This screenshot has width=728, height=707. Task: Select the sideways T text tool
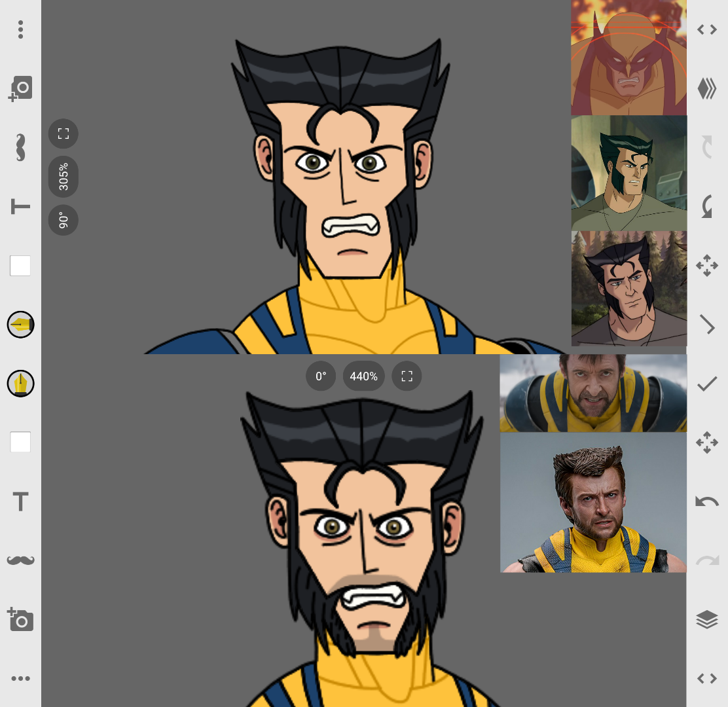pos(20,207)
